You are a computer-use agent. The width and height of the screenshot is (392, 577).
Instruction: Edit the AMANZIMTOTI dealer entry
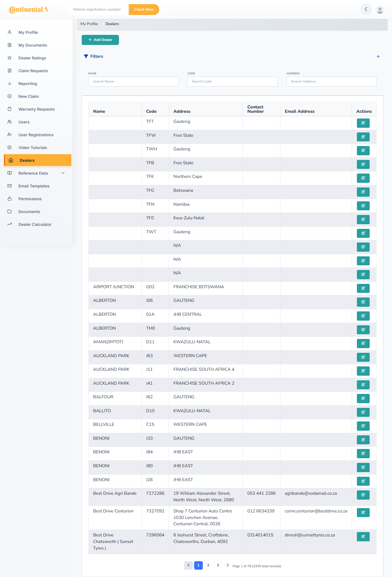tap(363, 343)
